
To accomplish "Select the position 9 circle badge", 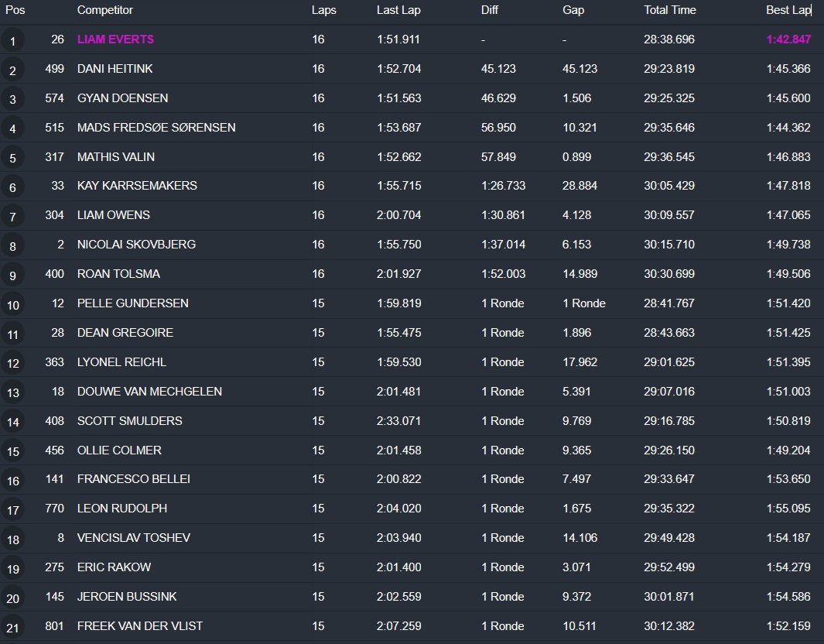I will tap(12, 276).
